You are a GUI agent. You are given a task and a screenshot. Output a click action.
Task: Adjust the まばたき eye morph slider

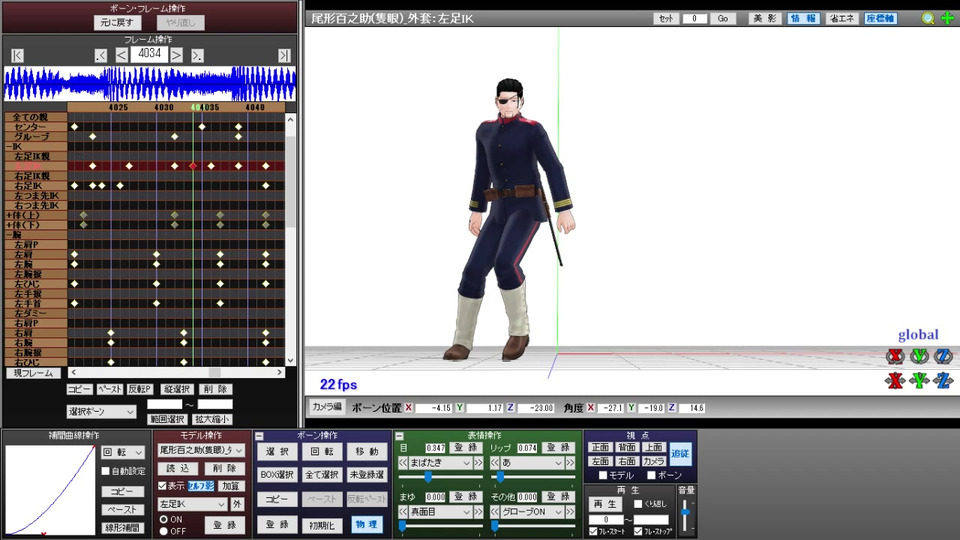click(x=428, y=476)
